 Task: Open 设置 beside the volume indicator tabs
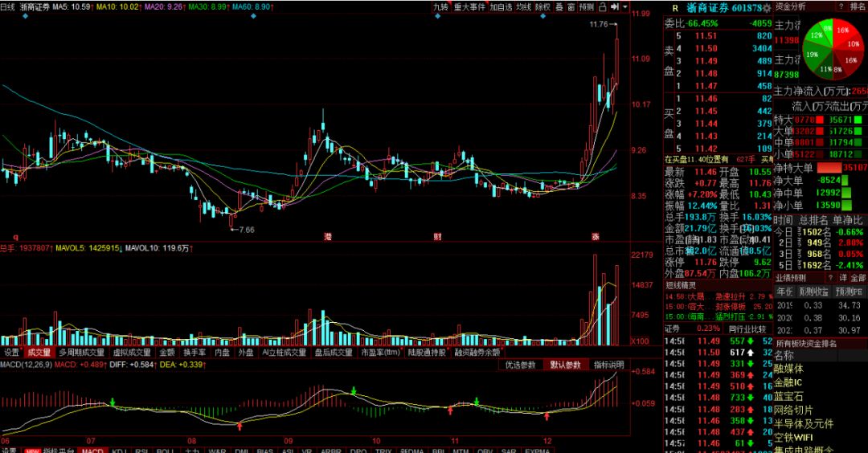point(11,353)
